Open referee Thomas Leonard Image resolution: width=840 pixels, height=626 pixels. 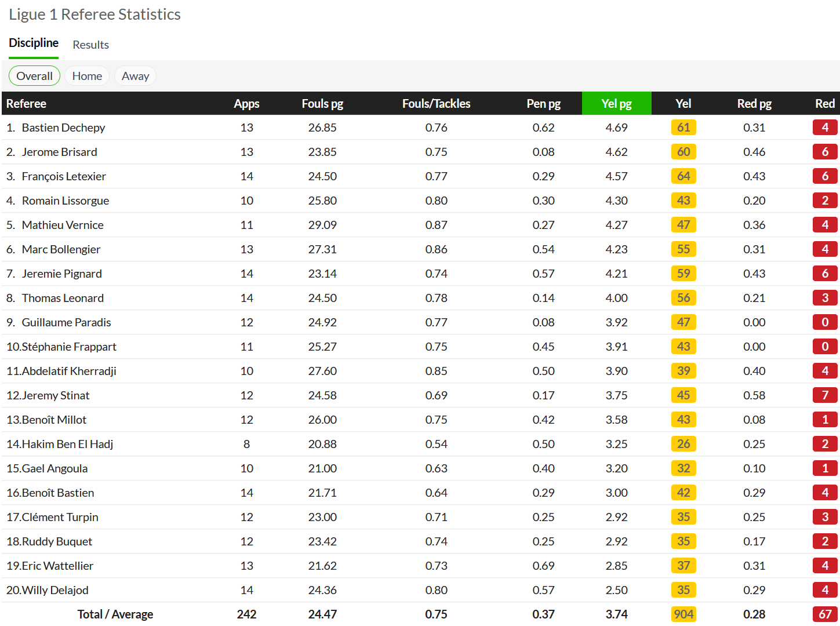point(63,298)
